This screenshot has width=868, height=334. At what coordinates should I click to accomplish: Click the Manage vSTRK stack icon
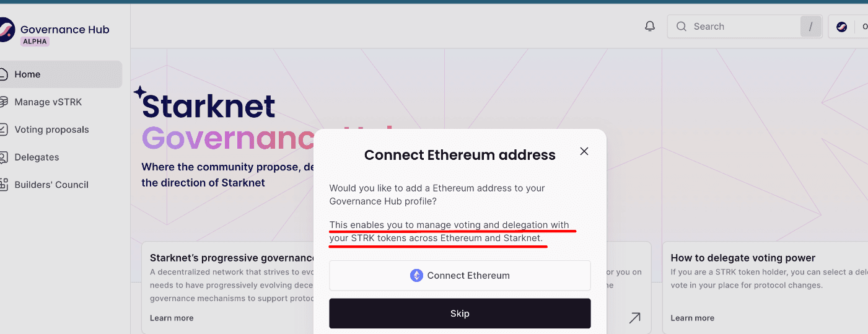point(4,102)
